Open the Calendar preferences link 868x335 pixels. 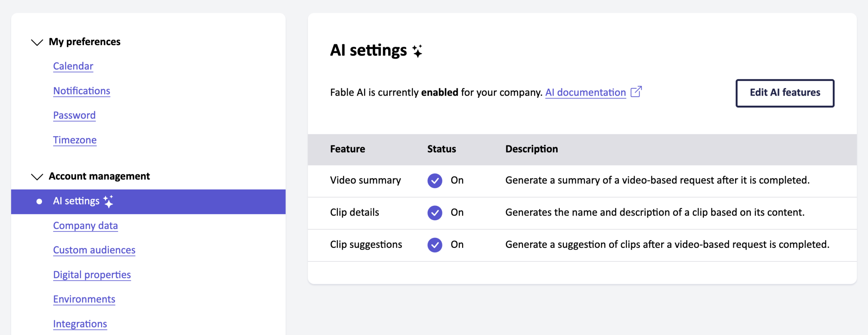pyautogui.click(x=73, y=66)
